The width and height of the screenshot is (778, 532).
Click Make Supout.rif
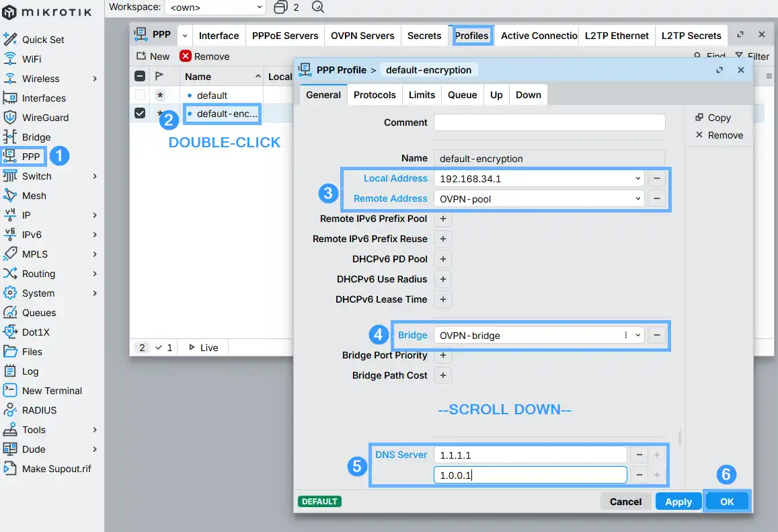tap(56, 469)
